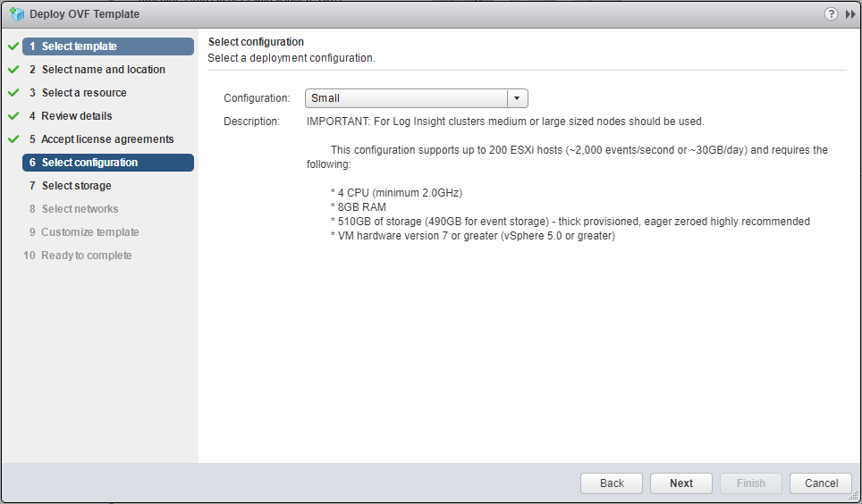Viewport: 862px width, 504px height.
Task: Cancel the OVF deployment wizard
Action: click(x=821, y=483)
